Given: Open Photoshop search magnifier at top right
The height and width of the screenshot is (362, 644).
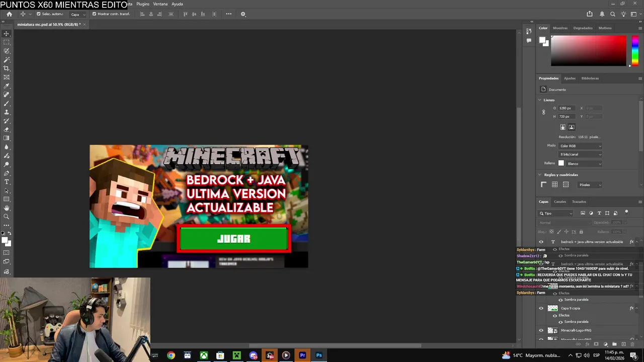Looking at the screenshot, I should tap(613, 14).
